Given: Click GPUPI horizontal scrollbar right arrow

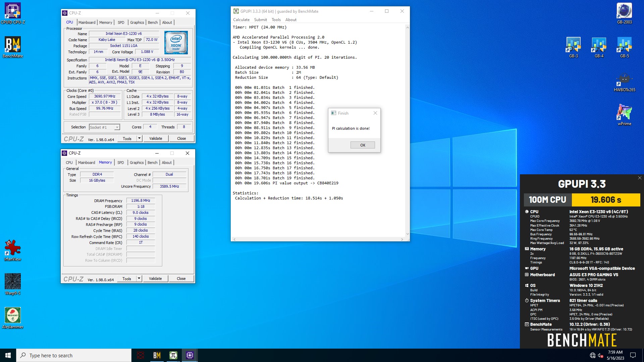Looking at the screenshot, I should click(x=402, y=239).
